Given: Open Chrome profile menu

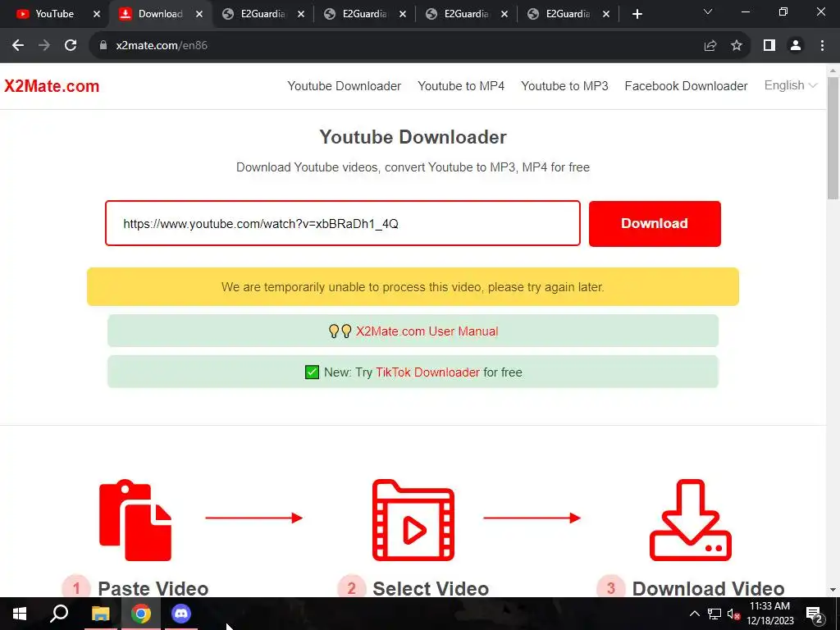Looking at the screenshot, I should [796, 46].
